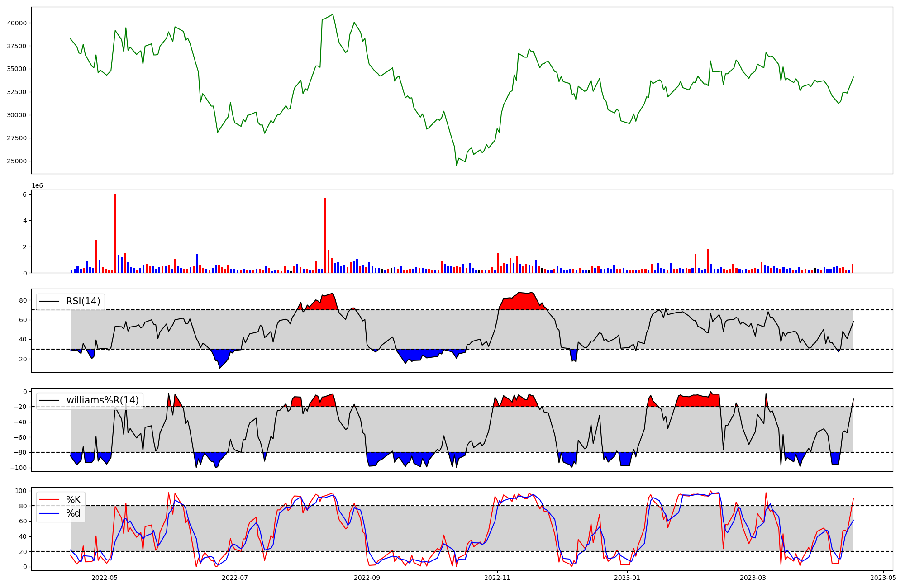Screen dimensions: 905x588
Task: Click the 30000 price axis label
Action: click(x=16, y=115)
